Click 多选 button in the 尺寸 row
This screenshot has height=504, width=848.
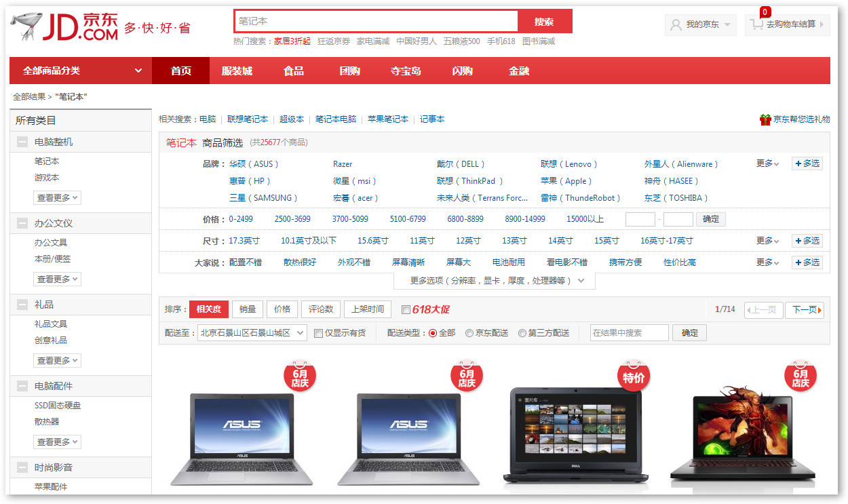[807, 241]
